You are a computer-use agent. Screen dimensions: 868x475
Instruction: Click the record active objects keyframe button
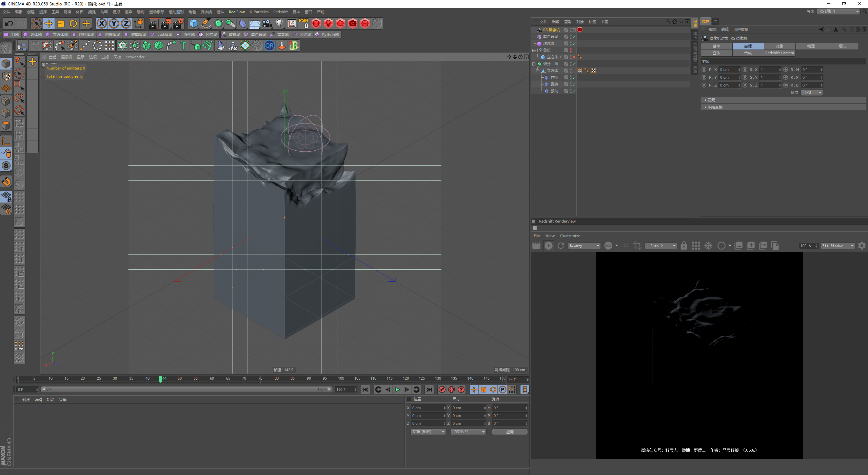point(442,389)
